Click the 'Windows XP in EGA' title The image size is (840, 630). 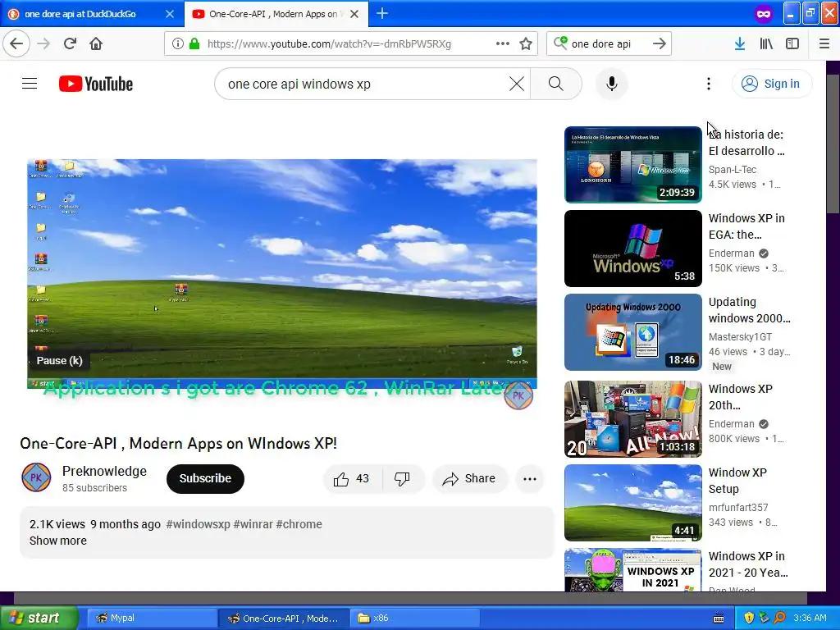tap(746, 226)
